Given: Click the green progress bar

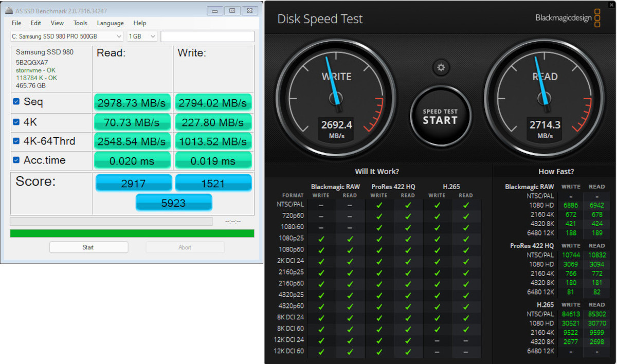Looking at the screenshot, I should [x=132, y=233].
